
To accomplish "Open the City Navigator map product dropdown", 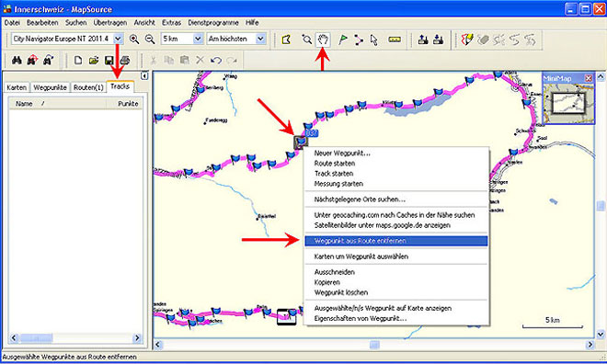I will 119,39.
